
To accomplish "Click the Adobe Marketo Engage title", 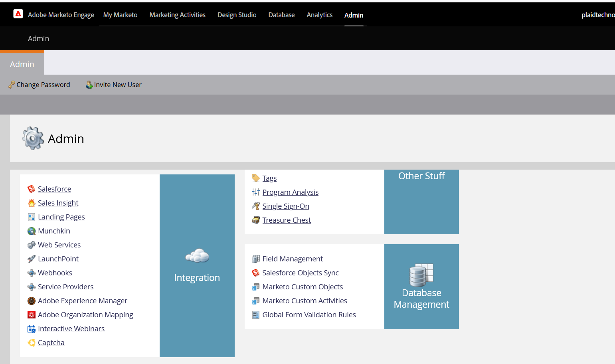I will pyautogui.click(x=61, y=15).
